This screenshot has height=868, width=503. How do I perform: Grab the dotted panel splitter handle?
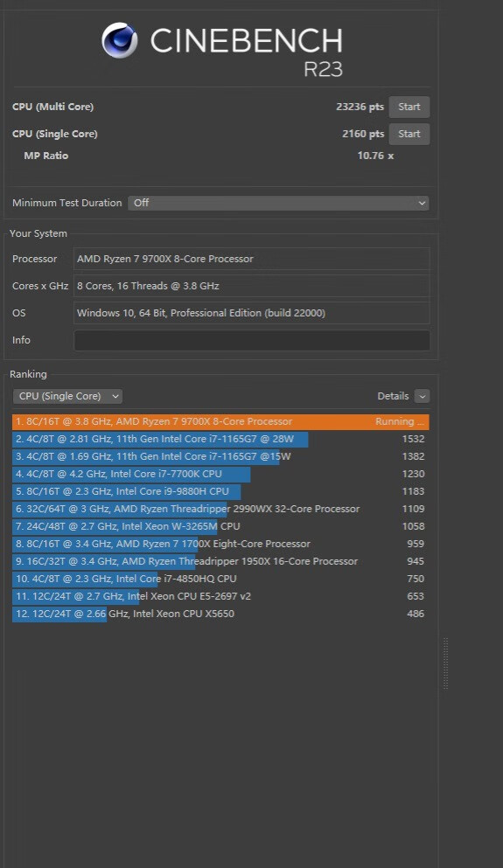pos(446,663)
